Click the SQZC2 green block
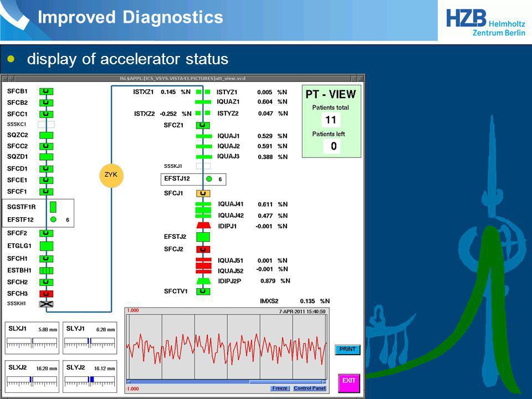The width and height of the screenshot is (532, 399). tap(46, 135)
